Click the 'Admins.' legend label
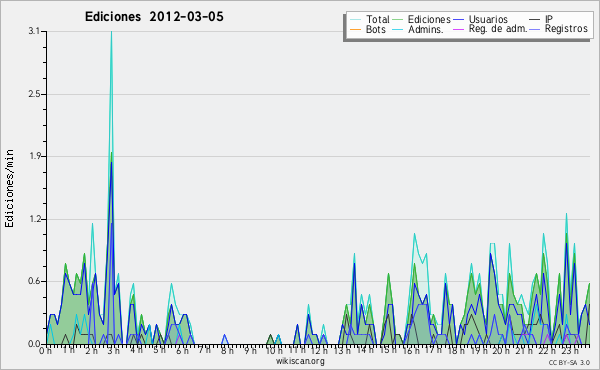The image size is (600, 370). pyautogui.click(x=426, y=29)
